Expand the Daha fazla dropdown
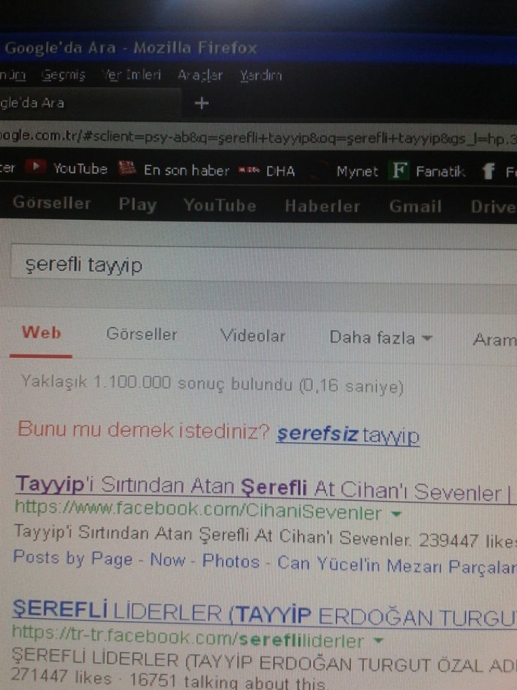The width and height of the screenshot is (517, 690). pyautogui.click(x=381, y=338)
